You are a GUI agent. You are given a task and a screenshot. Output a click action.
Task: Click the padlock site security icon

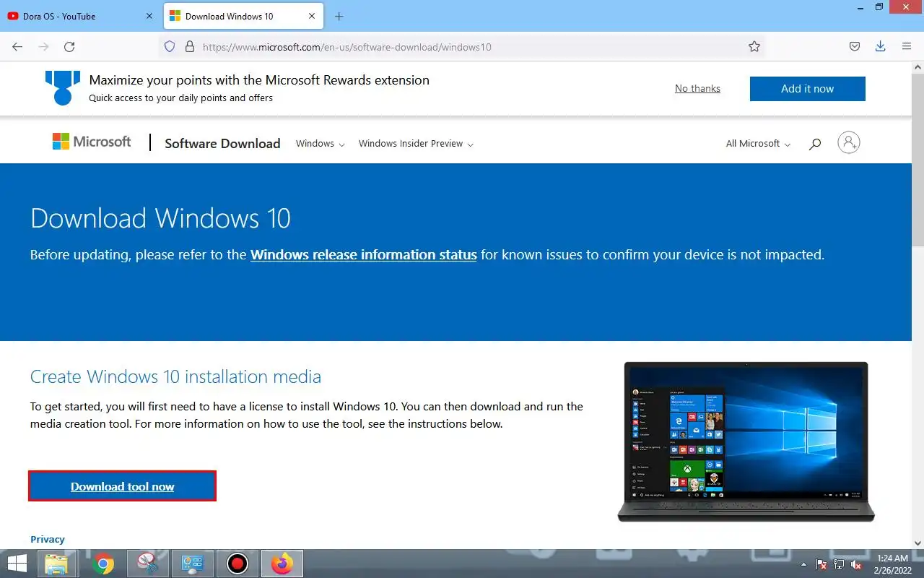click(x=190, y=46)
